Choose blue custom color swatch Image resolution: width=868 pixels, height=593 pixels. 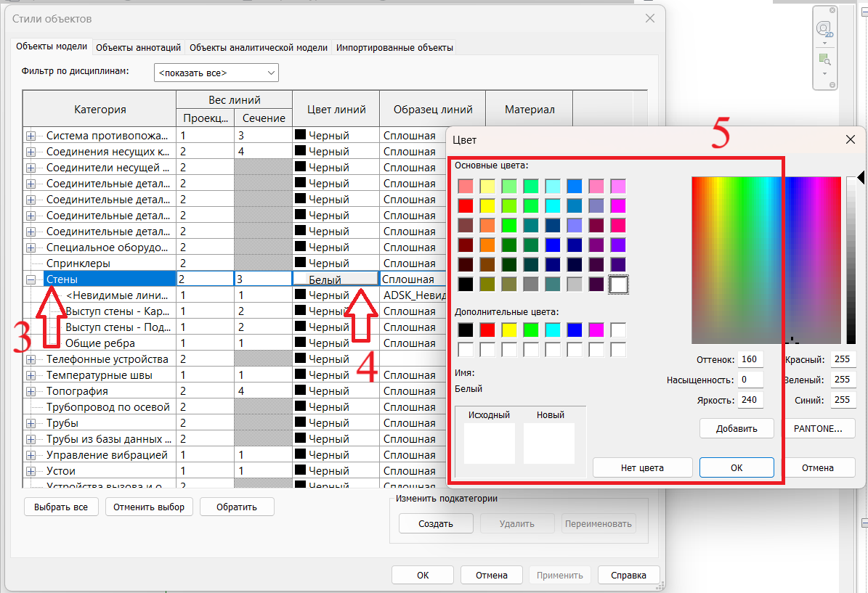click(x=575, y=330)
